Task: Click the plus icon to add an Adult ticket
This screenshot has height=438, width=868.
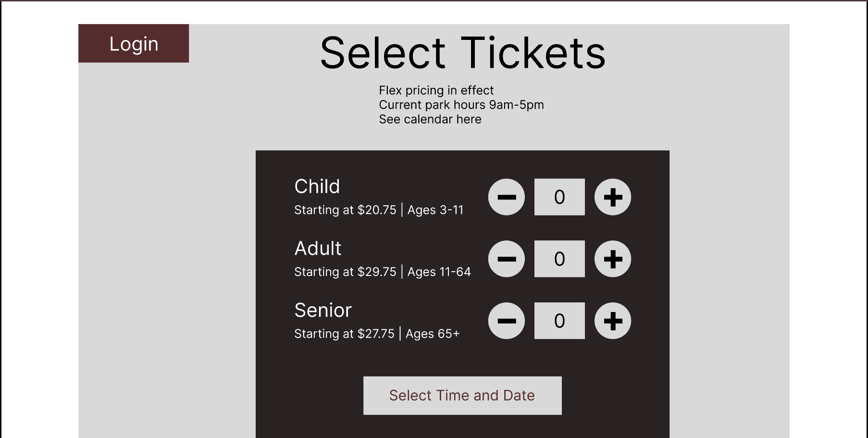Action: (x=612, y=259)
